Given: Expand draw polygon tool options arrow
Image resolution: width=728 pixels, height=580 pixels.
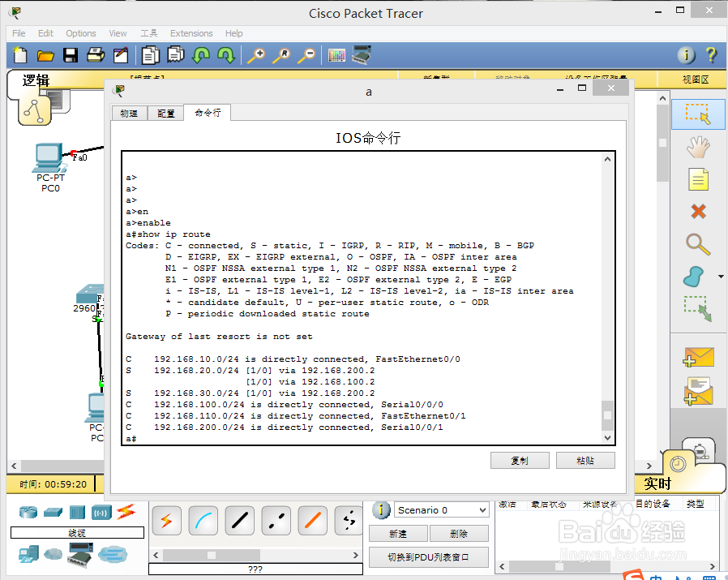Looking at the screenshot, I should point(721,277).
